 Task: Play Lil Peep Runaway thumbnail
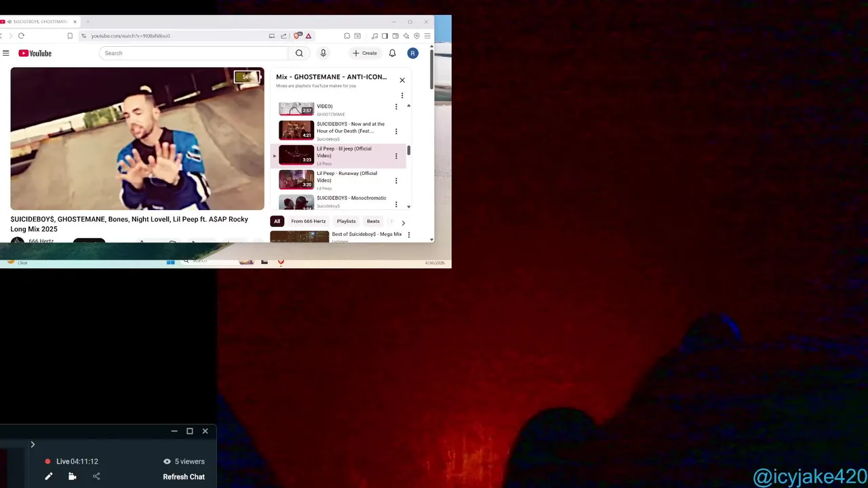[x=296, y=179]
